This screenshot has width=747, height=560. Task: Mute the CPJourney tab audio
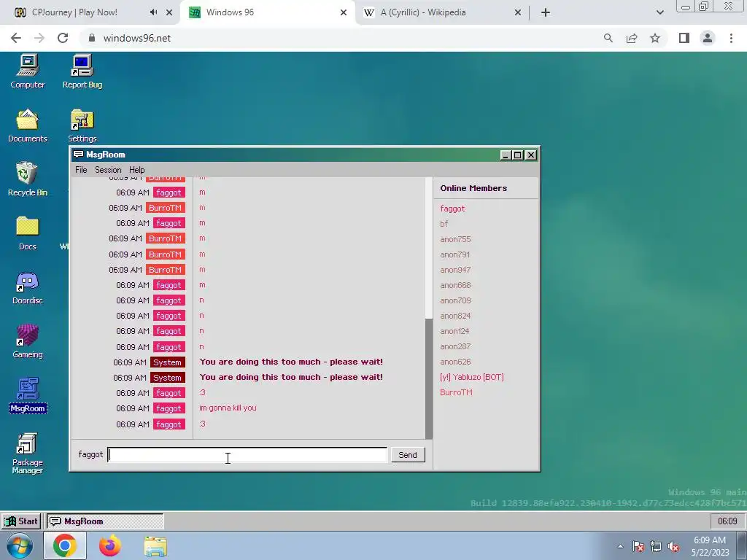153,12
